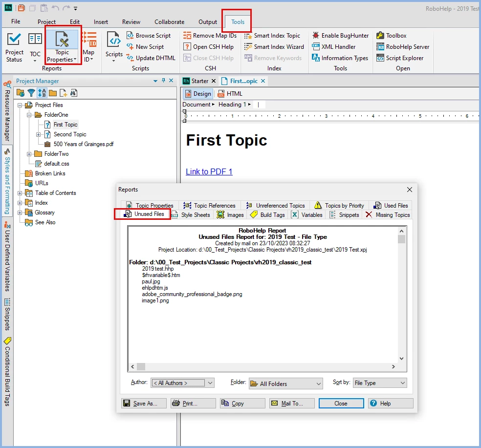Open the Scripts dropdown in ribbon
Image resolution: width=481 pixels, height=448 pixels.
[114, 47]
